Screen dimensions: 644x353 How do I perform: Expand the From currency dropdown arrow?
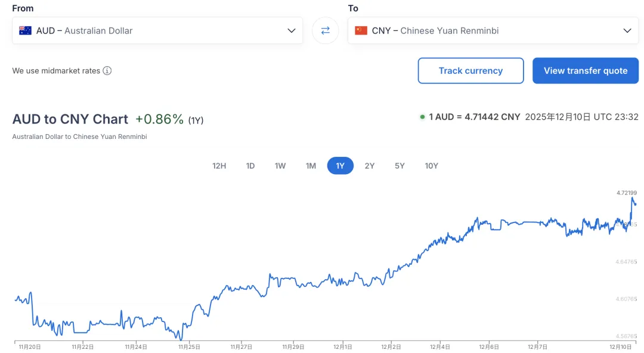click(292, 30)
